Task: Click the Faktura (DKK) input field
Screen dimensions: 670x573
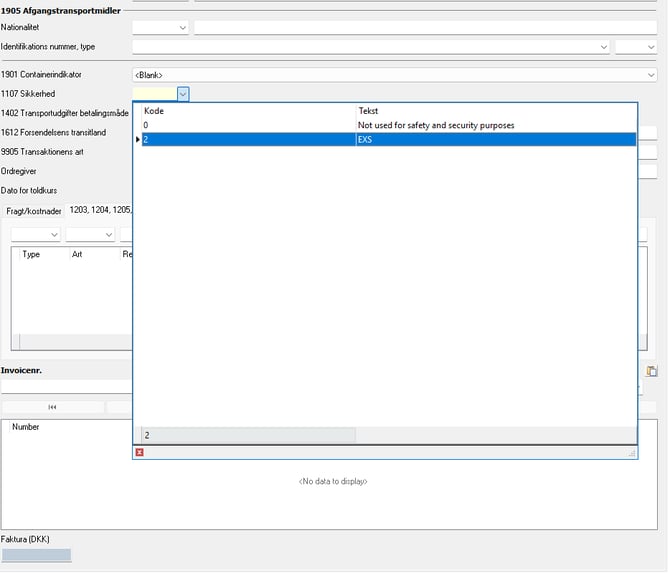Action: point(36,555)
